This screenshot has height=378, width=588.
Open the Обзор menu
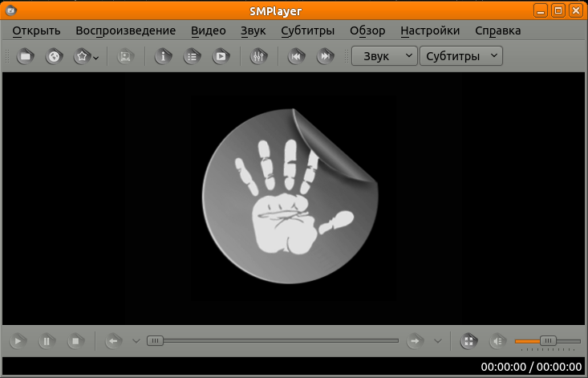(x=367, y=30)
